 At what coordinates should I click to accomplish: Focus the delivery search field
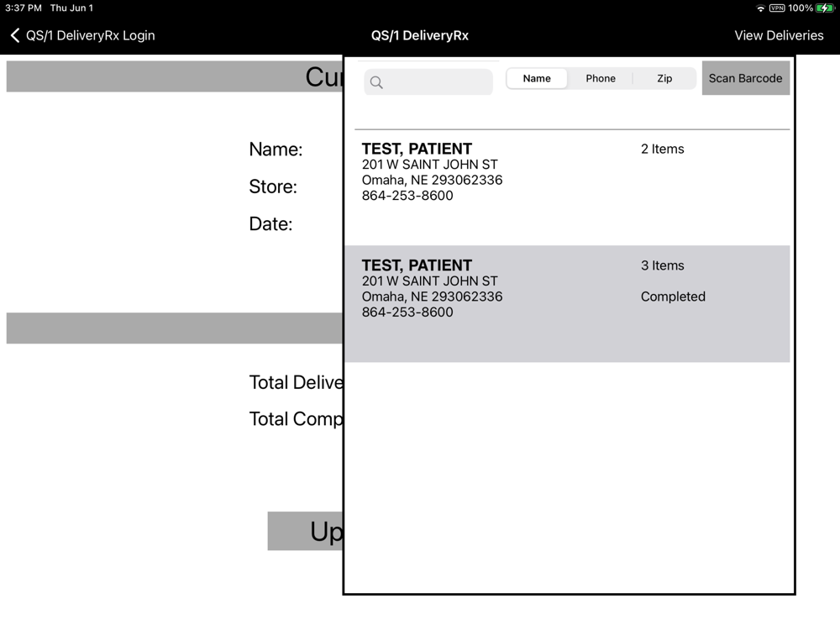[428, 82]
